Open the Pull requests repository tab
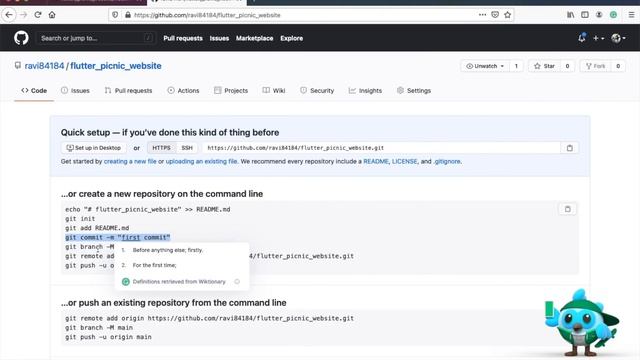 pyautogui.click(x=128, y=91)
